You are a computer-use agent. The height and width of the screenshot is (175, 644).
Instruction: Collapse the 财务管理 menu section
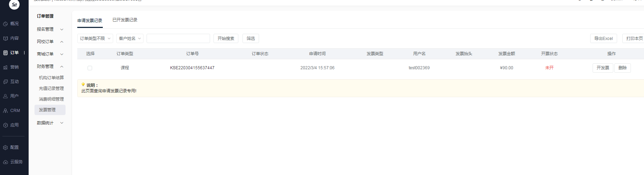50,66
